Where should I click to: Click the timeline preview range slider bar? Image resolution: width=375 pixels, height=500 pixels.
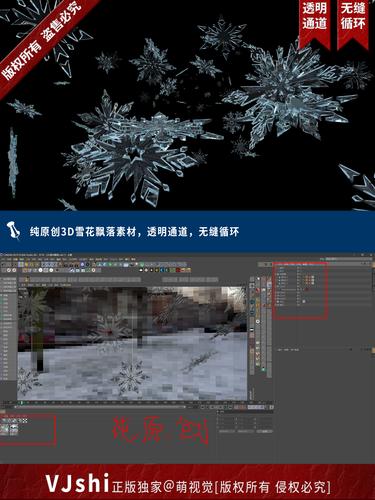(100, 407)
